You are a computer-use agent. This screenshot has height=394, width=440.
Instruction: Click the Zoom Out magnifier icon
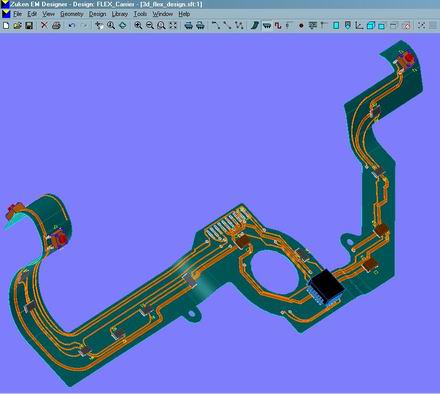click(150, 25)
